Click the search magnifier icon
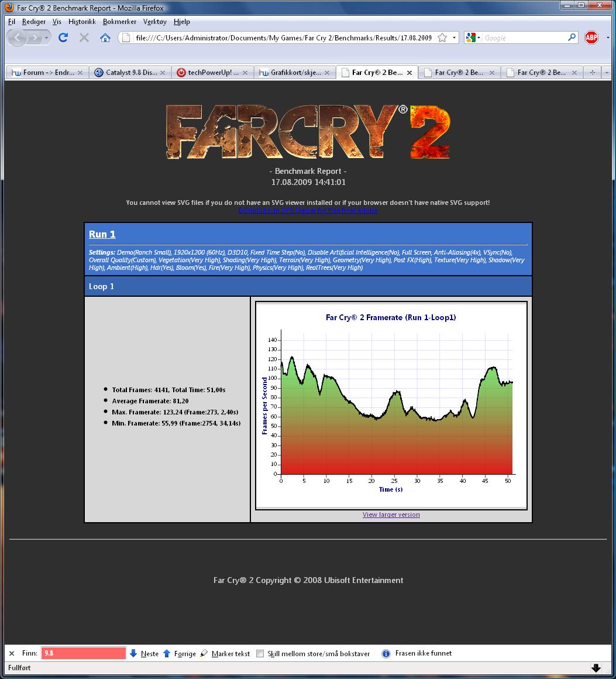Viewport: 616px width, 679px height. (x=572, y=37)
